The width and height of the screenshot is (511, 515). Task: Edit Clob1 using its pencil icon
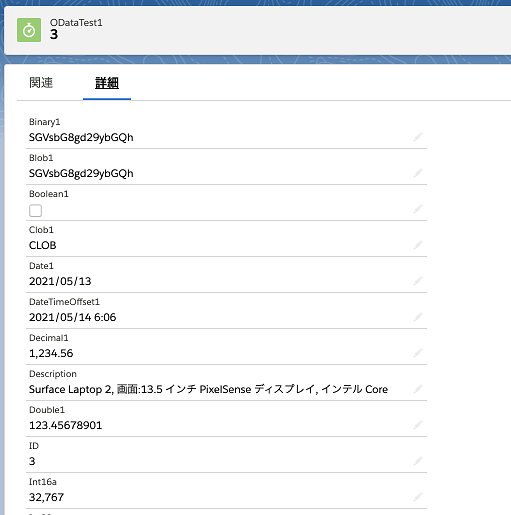click(418, 245)
